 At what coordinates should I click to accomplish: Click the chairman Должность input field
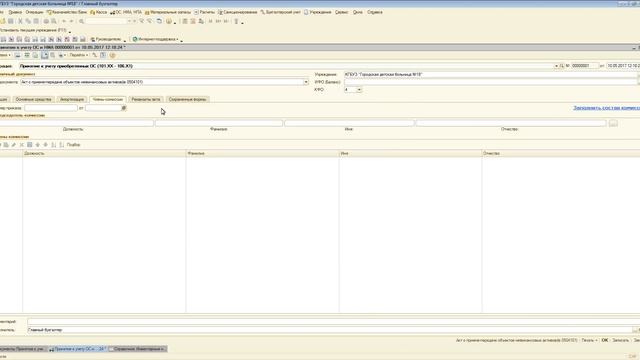click(x=77, y=123)
